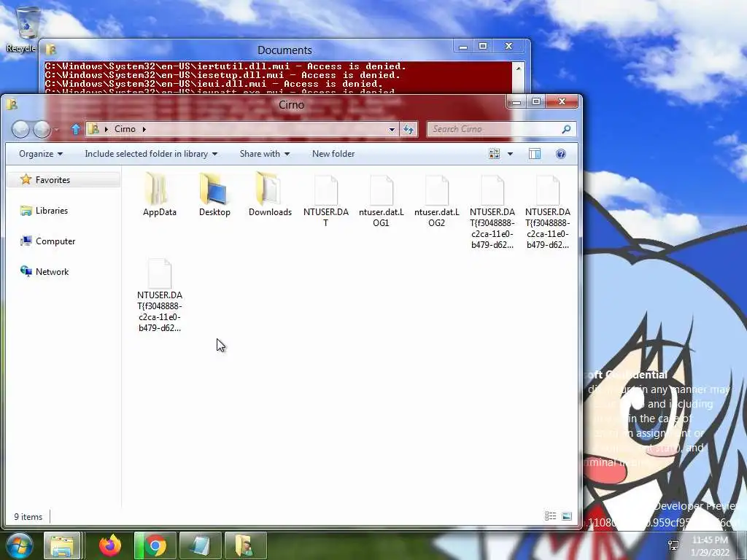
Task: Open the Notepad taskbar item
Action: pyautogui.click(x=200, y=545)
